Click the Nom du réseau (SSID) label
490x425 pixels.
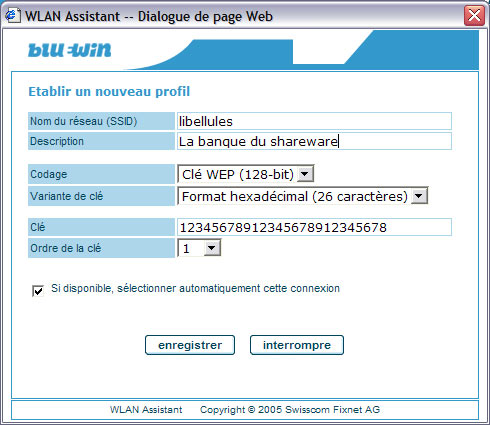tap(84, 121)
